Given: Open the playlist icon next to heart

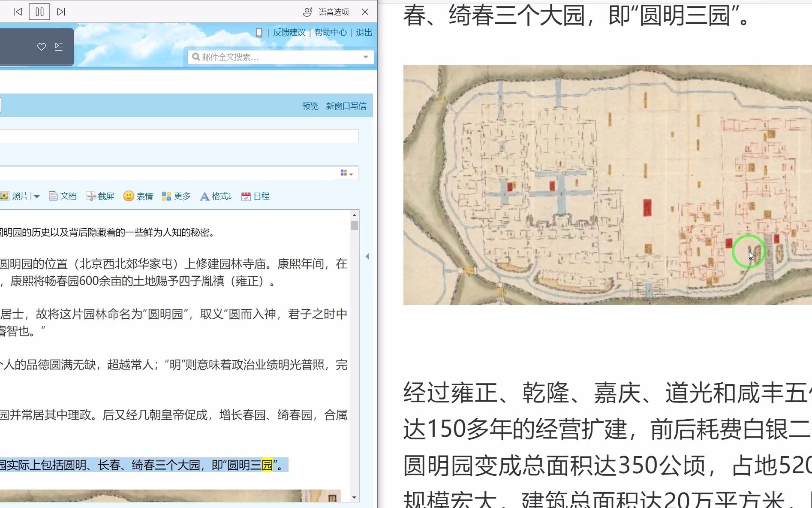Looking at the screenshot, I should point(59,47).
